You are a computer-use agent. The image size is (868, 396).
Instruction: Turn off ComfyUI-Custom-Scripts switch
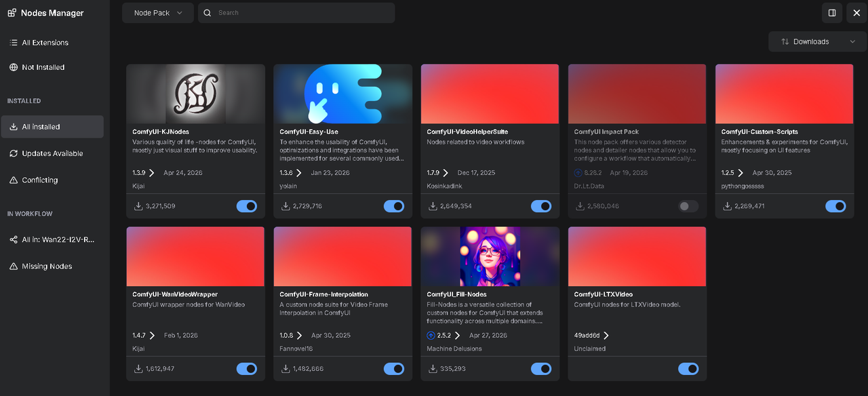point(835,206)
